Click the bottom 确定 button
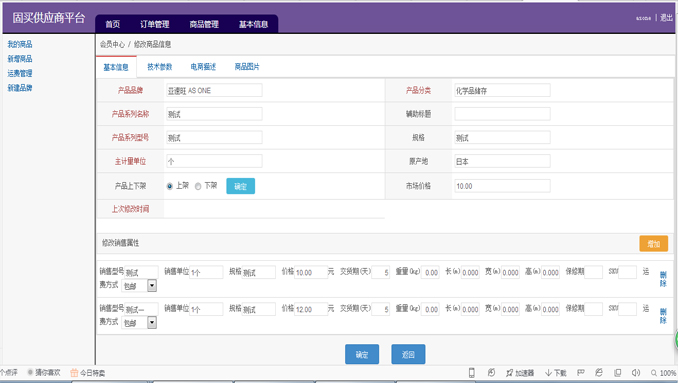 coord(362,354)
